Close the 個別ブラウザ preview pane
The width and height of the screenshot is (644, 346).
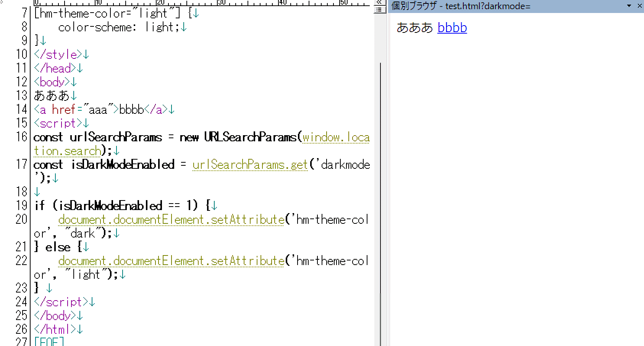tap(640, 6)
